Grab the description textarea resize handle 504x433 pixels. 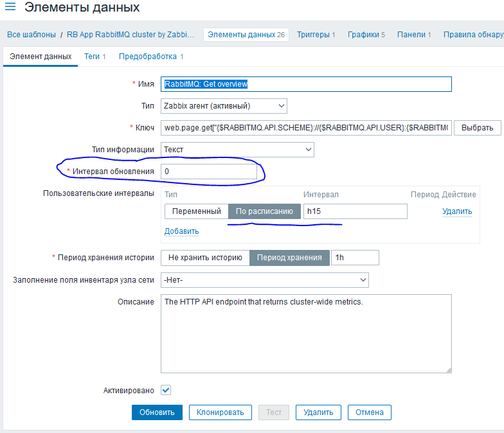(x=449, y=370)
